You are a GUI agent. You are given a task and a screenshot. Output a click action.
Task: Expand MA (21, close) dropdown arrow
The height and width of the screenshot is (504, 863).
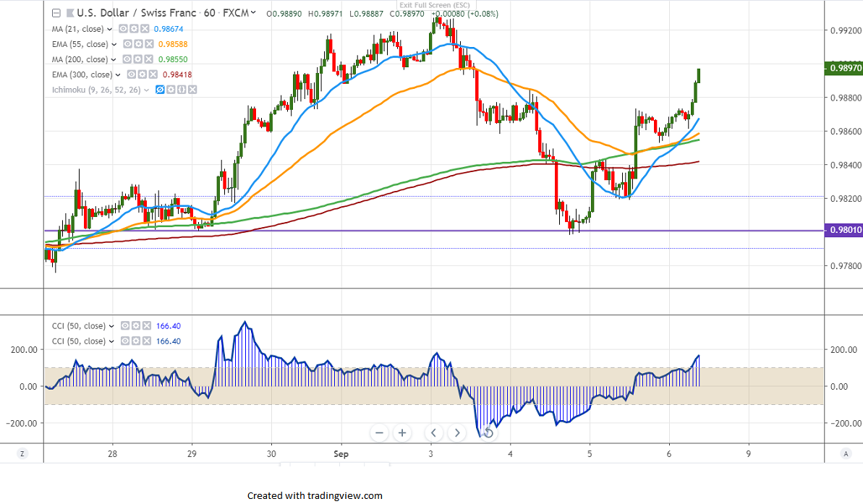coord(109,29)
